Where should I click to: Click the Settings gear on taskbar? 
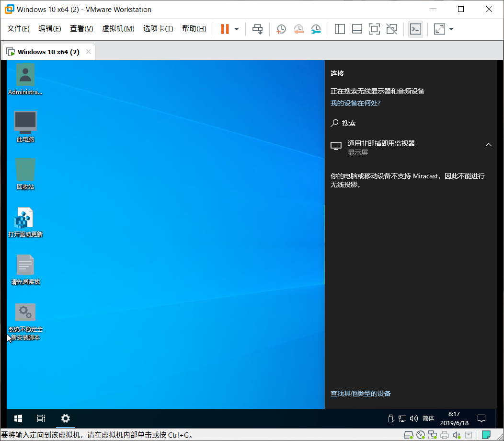[x=66, y=418]
